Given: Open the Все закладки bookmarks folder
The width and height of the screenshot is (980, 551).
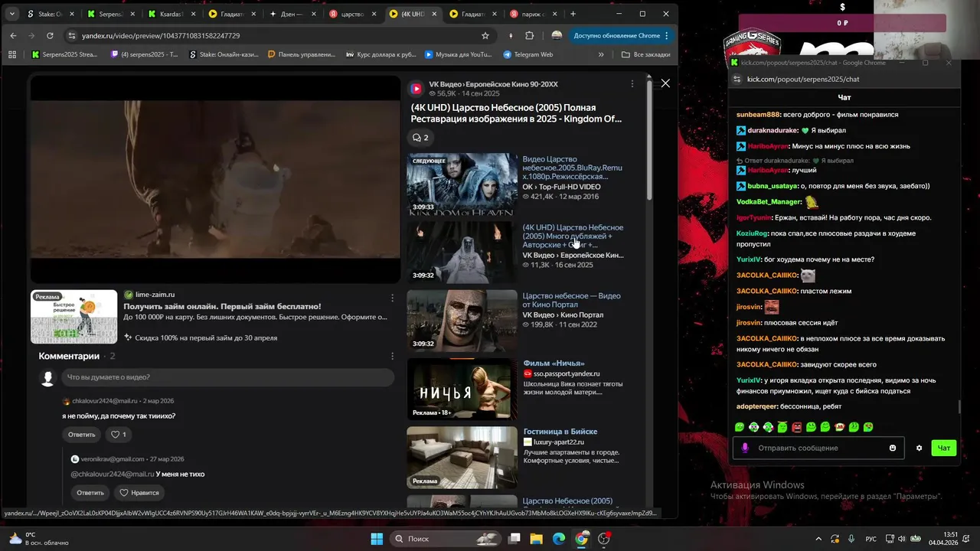Looking at the screenshot, I should [x=645, y=54].
